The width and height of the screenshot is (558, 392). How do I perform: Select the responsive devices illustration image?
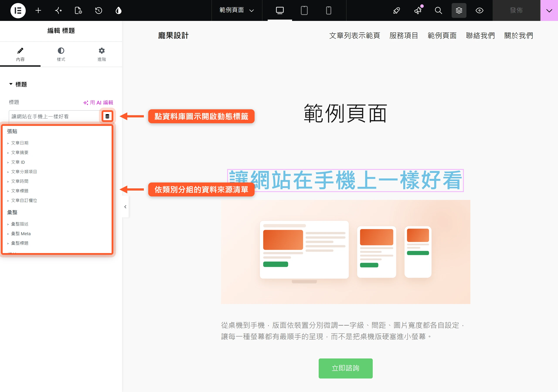[x=346, y=252]
